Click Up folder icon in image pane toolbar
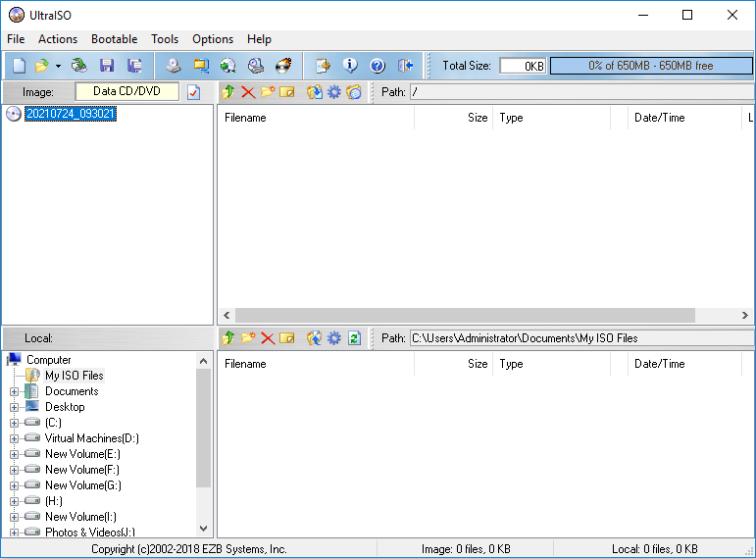This screenshot has width=756, height=559. (x=228, y=91)
